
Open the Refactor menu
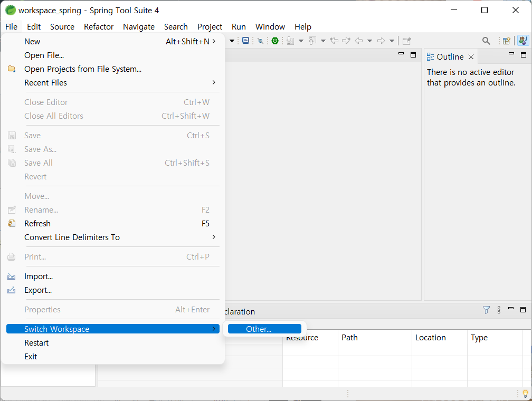click(x=98, y=26)
